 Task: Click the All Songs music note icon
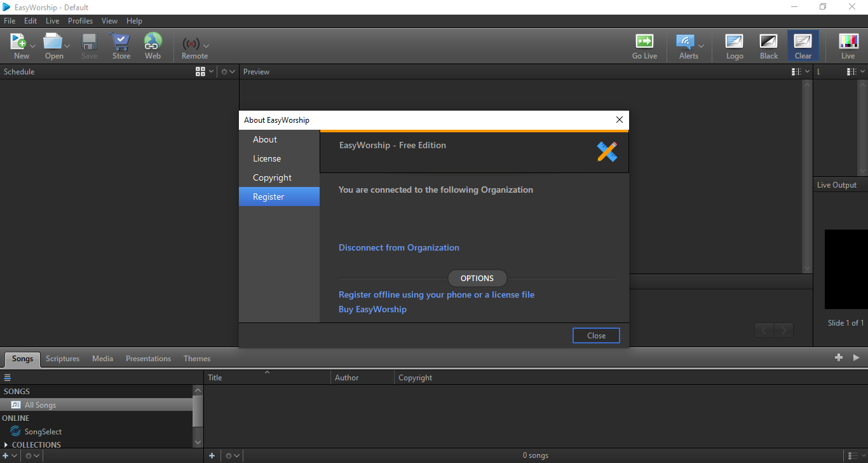tap(16, 405)
